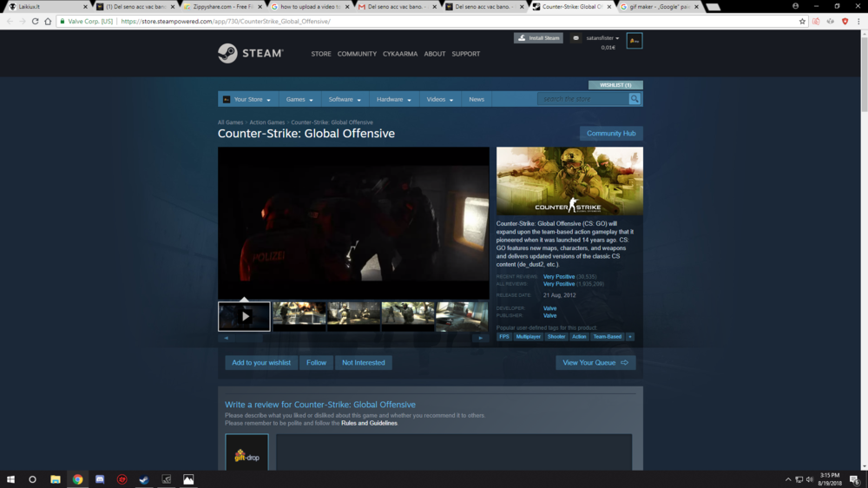Open the ABOUT page

coord(435,54)
